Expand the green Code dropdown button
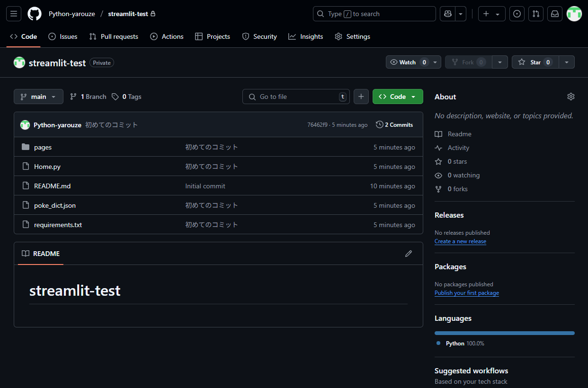The width and height of the screenshot is (588, 388). click(398, 97)
